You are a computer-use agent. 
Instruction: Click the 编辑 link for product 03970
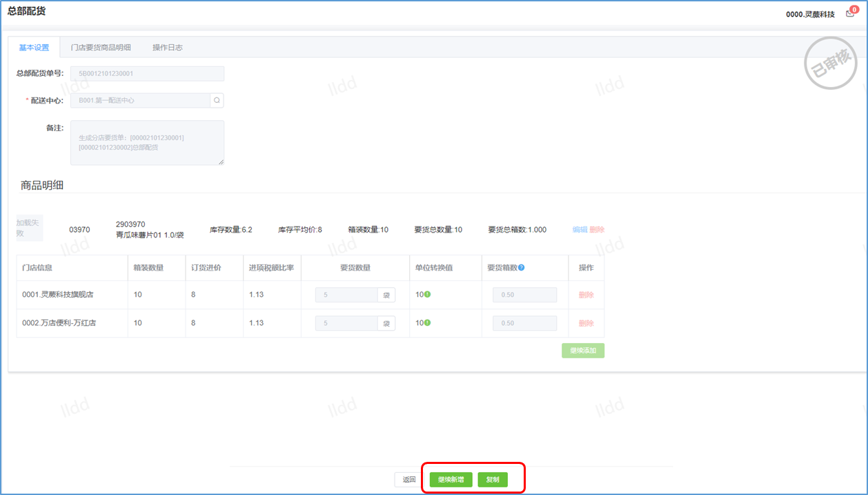(580, 230)
